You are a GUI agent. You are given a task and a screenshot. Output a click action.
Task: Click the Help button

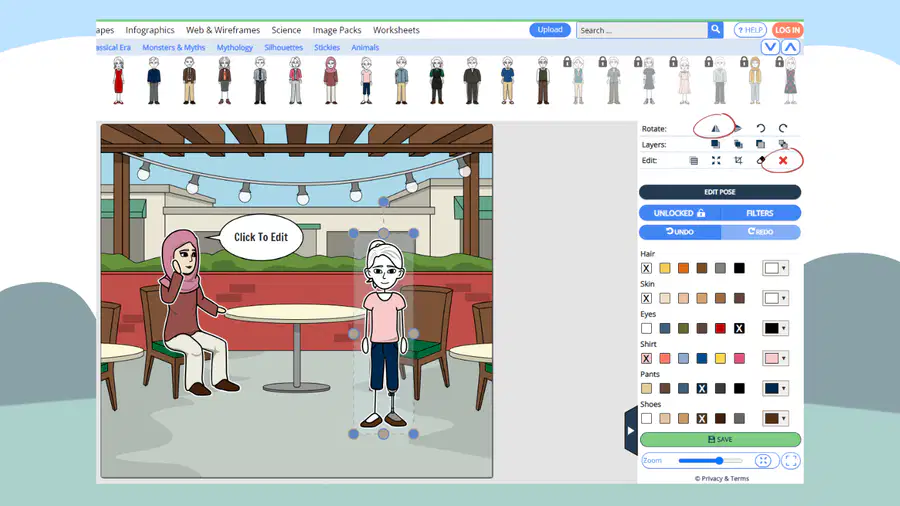click(x=750, y=30)
